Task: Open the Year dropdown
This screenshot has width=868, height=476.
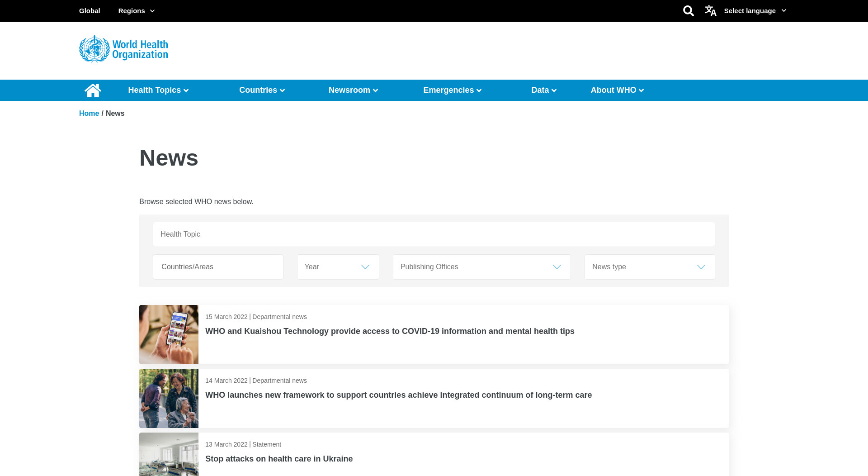Action: (x=338, y=267)
